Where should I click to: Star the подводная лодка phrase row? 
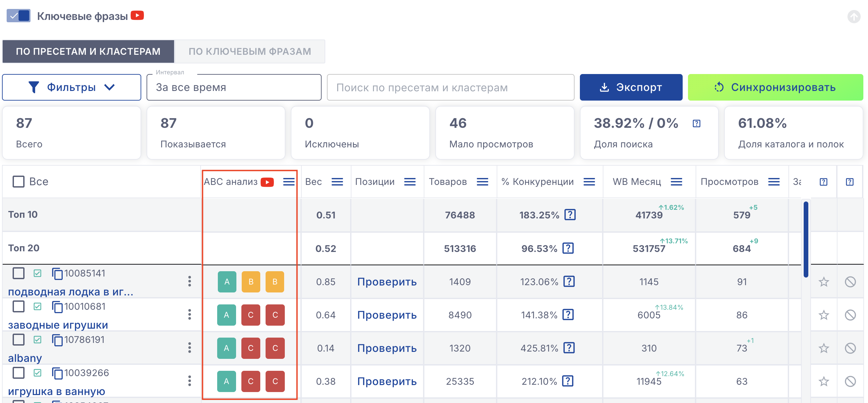tap(824, 282)
